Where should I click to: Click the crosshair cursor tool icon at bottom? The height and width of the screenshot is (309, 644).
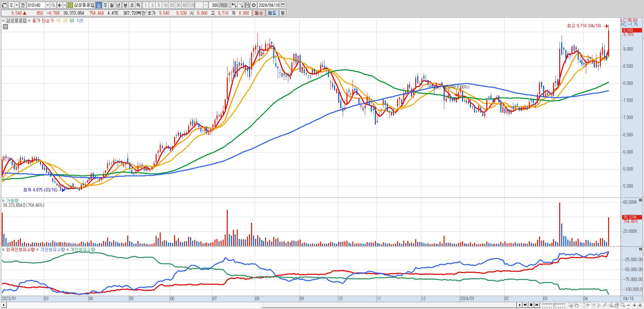588,305
